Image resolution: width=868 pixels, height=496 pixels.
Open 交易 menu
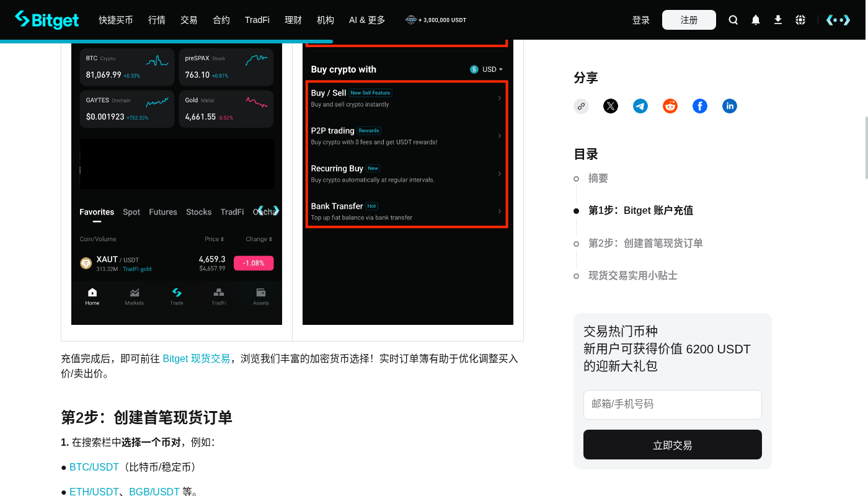tap(189, 20)
